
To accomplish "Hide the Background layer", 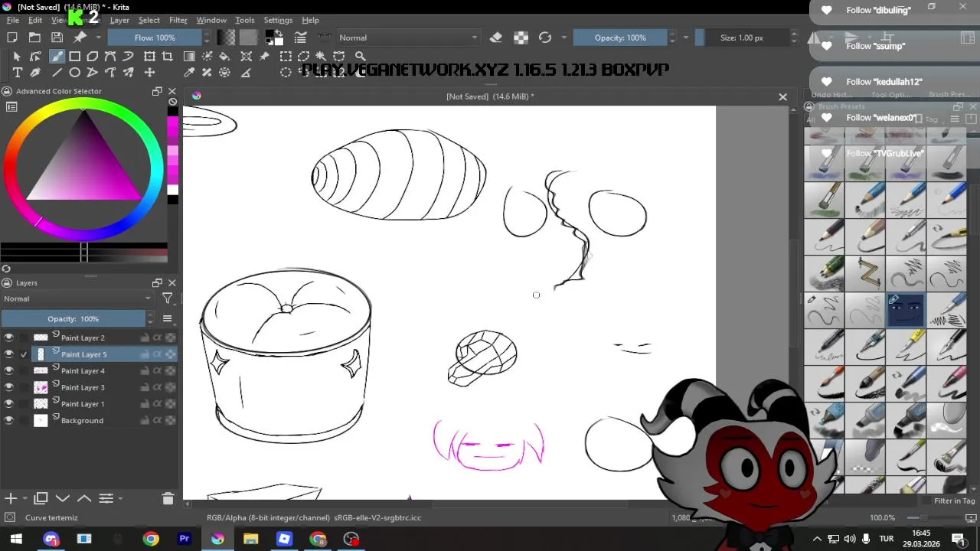I will (8, 420).
